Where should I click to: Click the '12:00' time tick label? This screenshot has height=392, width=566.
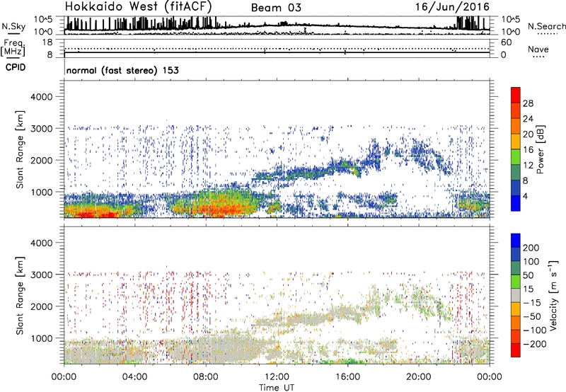(x=277, y=377)
